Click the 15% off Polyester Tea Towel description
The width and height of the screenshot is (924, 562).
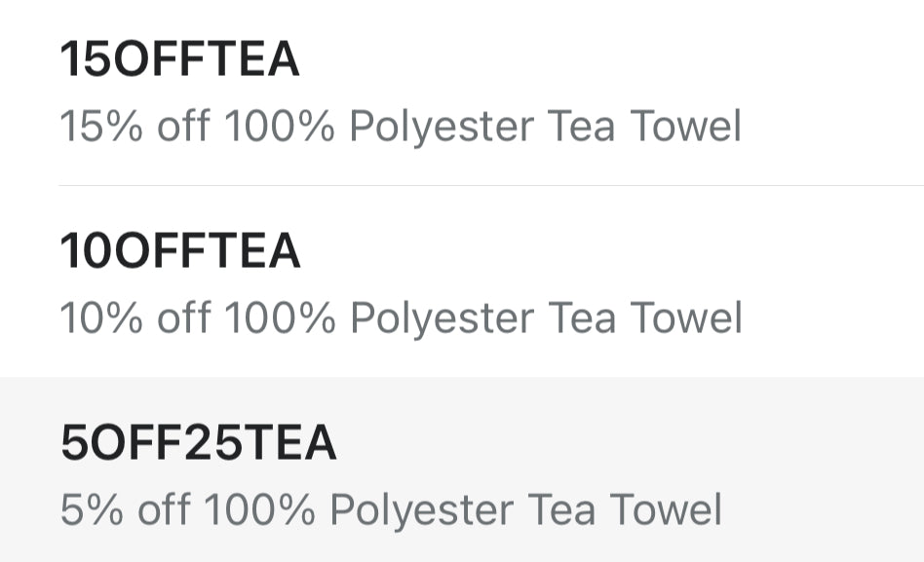click(401, 127)
